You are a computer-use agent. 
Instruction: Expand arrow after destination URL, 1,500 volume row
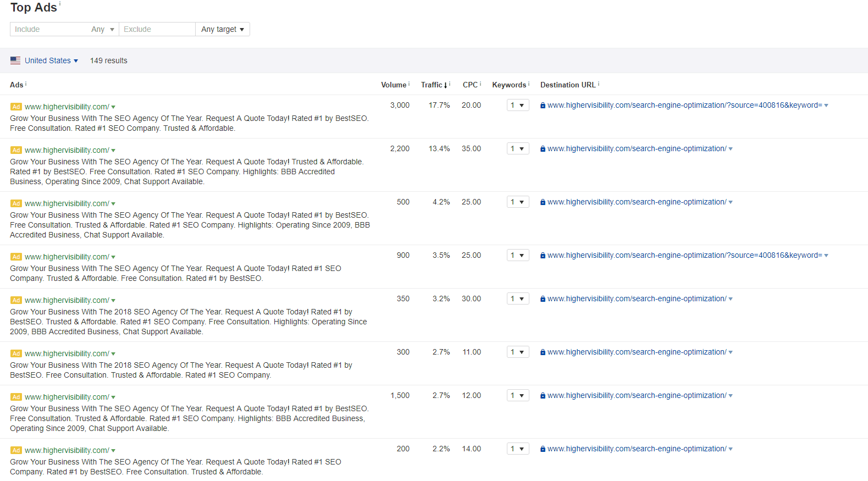[731, 396]
